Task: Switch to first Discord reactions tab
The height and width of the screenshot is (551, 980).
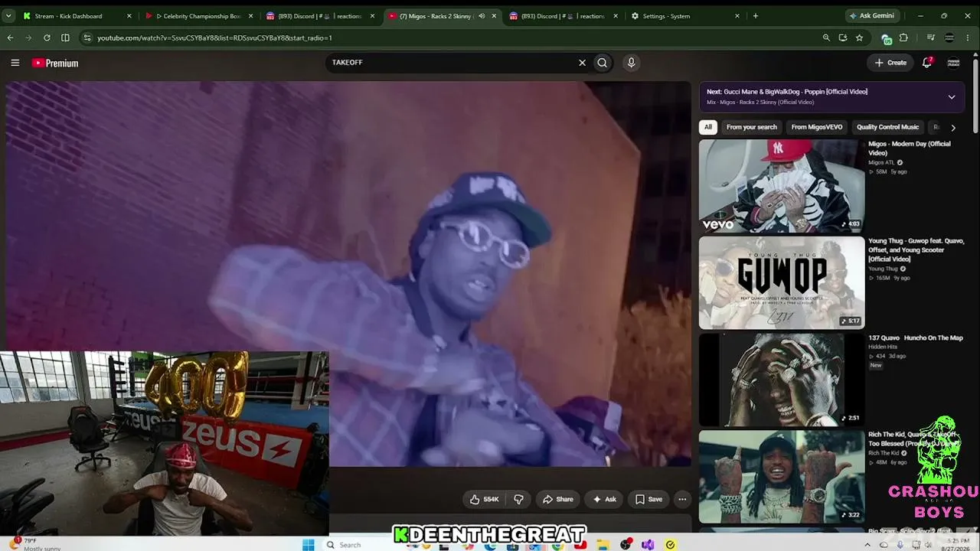Action: [x=322, y=15]
